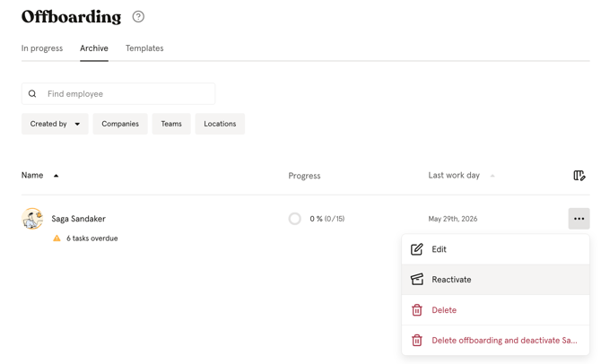
Task: Open the three-dot menu for Saga Sandaker
Action: click(x=579, y=219)
